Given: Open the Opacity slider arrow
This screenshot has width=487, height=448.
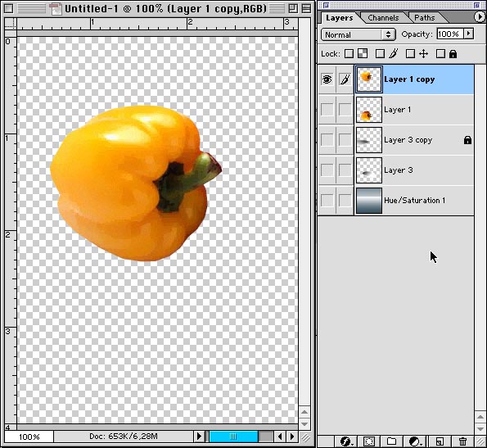Looking at the screenshot, I should (469, 34).
